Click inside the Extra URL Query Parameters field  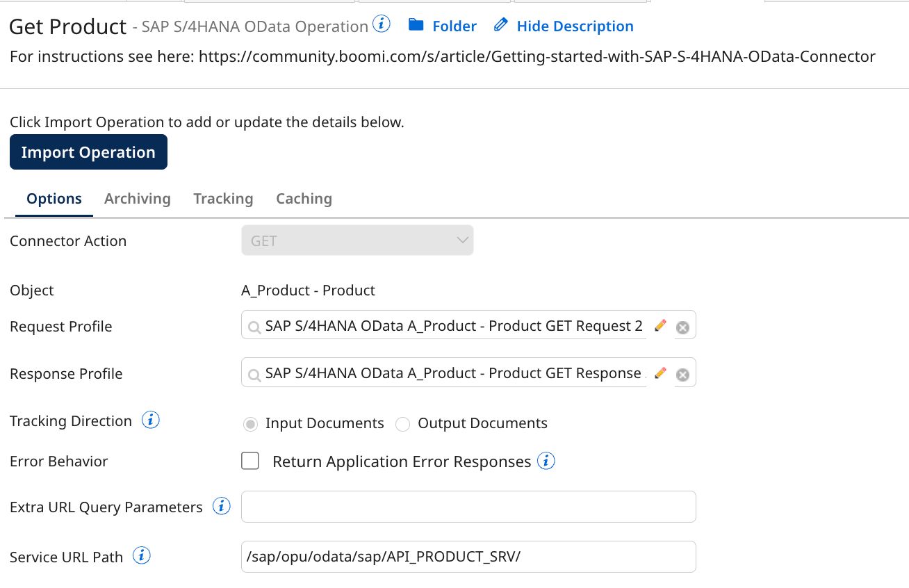pyautogui.click(x=468, y=507)
